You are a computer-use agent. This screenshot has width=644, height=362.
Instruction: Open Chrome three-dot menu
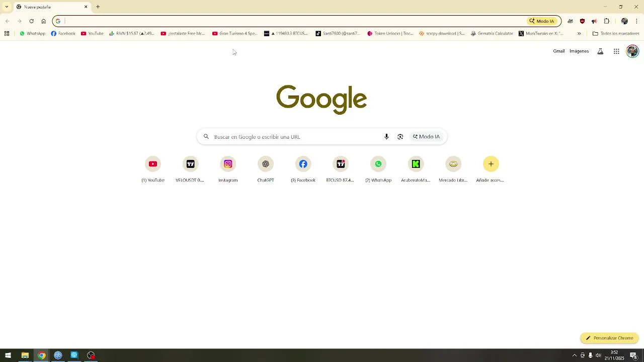click(x=636, y=21)
